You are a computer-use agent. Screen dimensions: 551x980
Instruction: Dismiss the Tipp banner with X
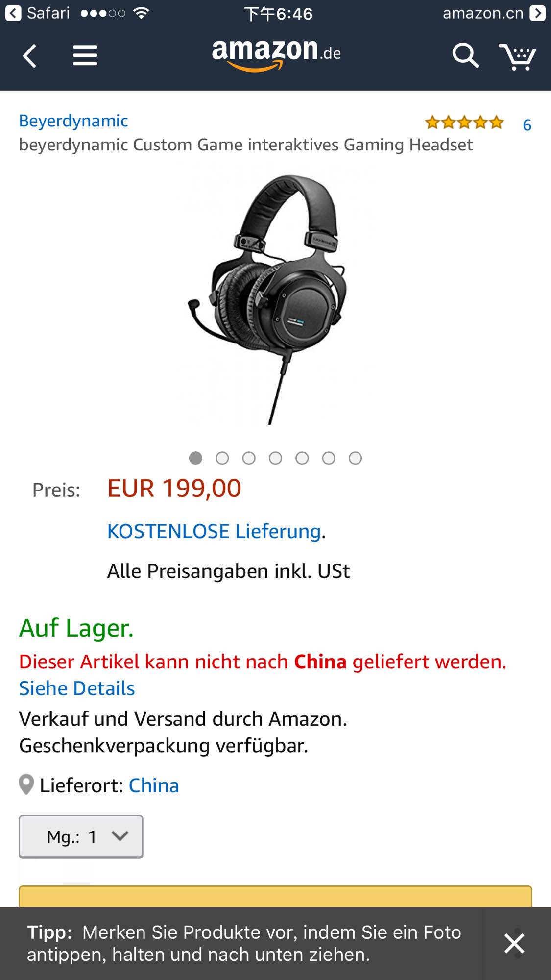click(x=514, y=943)
